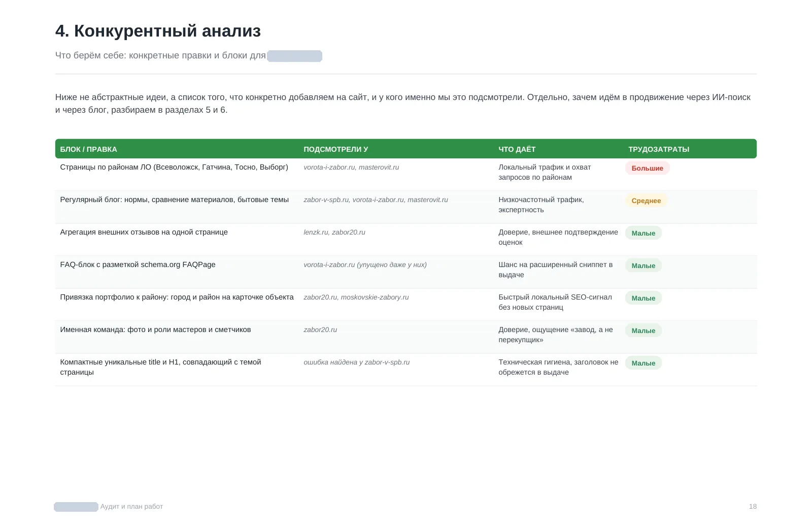Click the heading '4. Конкурентный анализ'
This screenshot has height=528, width=812.
point(158,31)
